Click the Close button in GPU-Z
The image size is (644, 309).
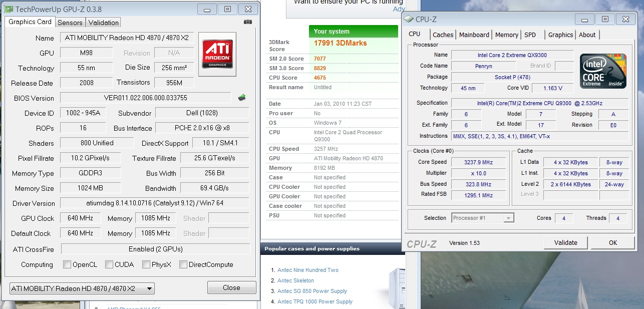click(231, 287)
